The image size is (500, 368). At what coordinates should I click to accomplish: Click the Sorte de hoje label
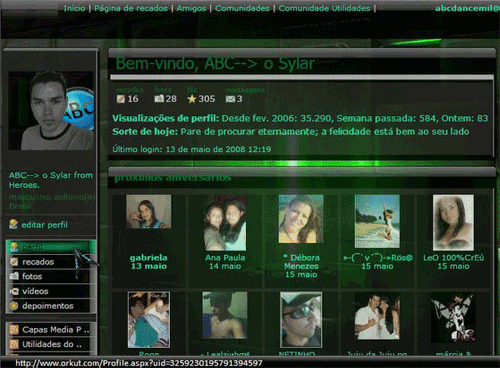(145, 132)
